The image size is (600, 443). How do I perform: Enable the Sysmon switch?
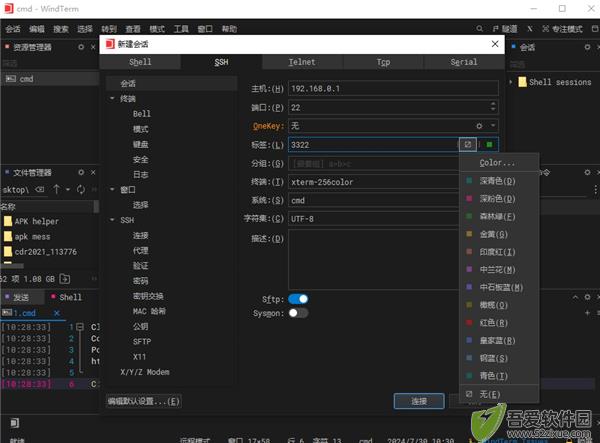298,313
